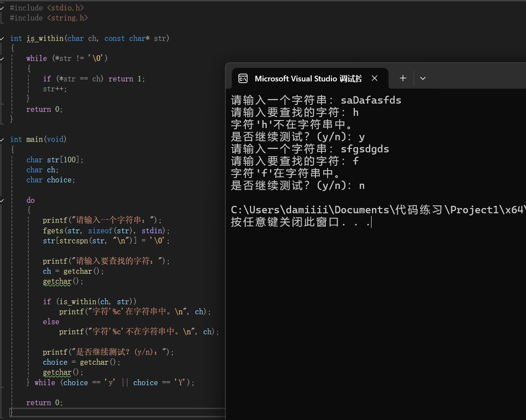Screen dimensions: 526x420
Task: Click the underlined getchar() below 'ch = getchar()'
Action: click(x=63, y=281)
